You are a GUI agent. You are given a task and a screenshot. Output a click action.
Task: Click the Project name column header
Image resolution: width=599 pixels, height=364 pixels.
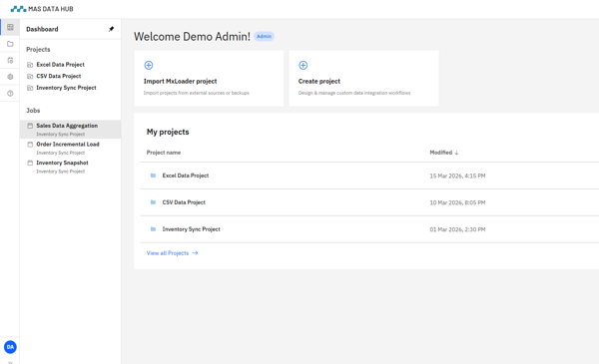coord(164,153)
